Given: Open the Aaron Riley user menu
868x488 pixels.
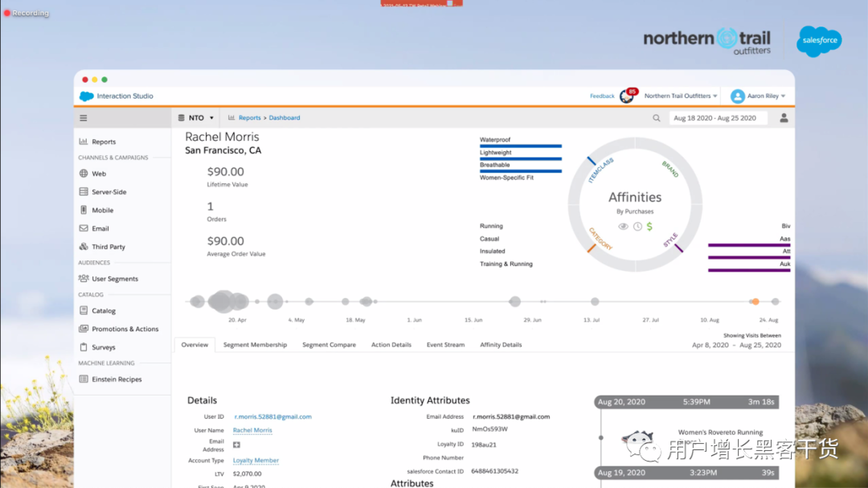Looking at the screenshot, I should [766, 96].
